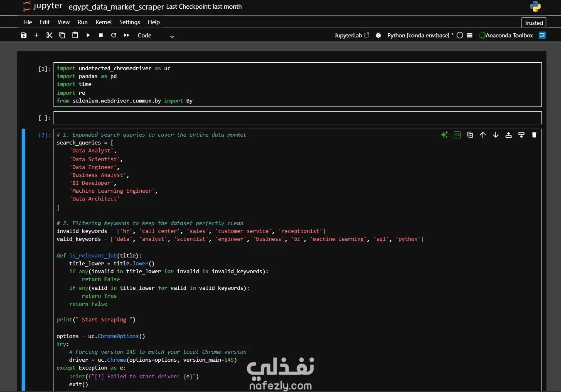Save the notebook with the floppy disk icon
Screen dimensions: 561x392
click(x=24, y=35)
